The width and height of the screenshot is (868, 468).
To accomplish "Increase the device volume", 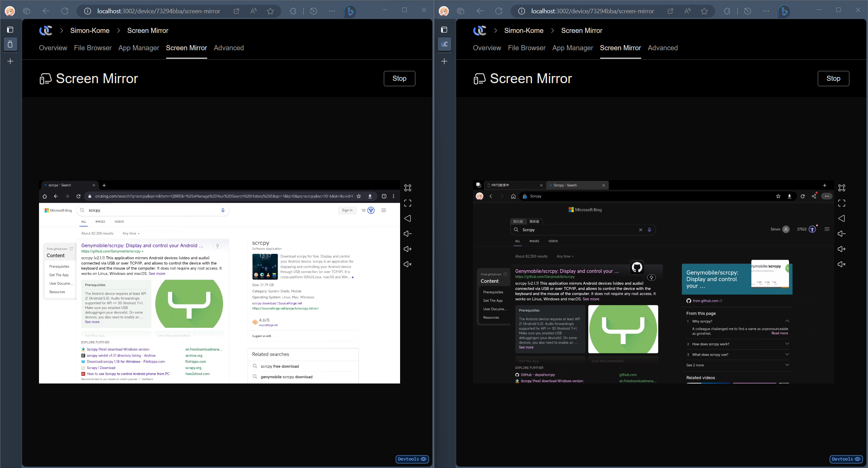I will pyautogui.click(x=408, y=249).
